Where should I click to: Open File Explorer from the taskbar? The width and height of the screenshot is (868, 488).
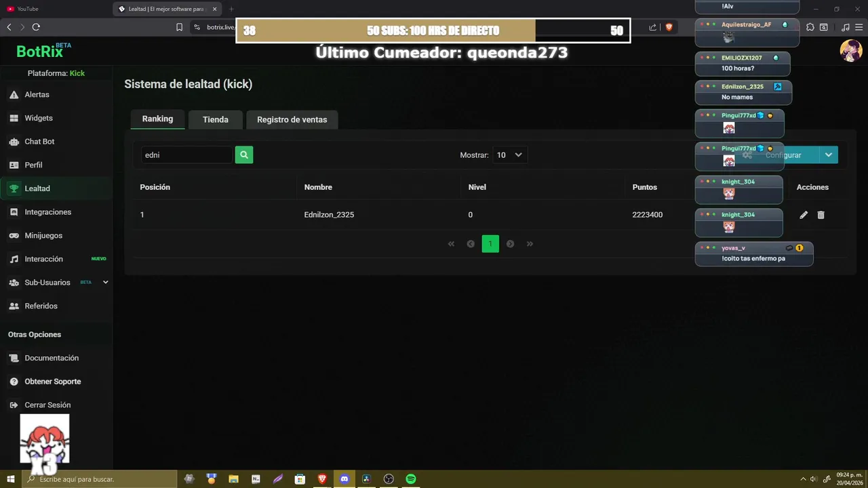(x=233, y=479)
